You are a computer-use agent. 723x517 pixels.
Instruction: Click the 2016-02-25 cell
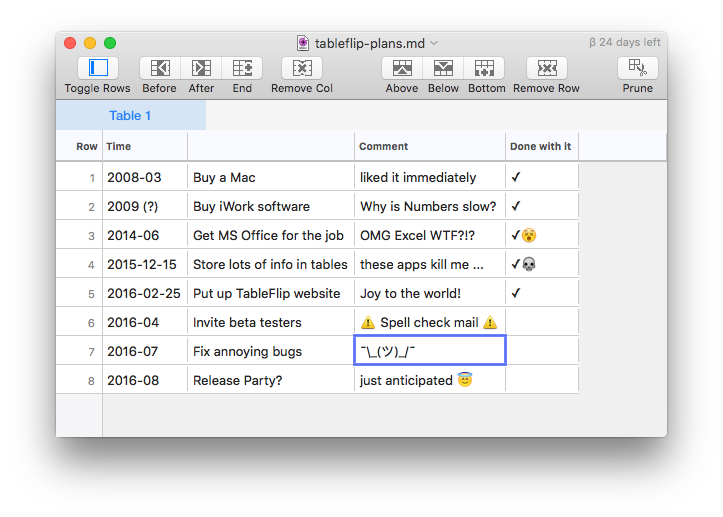[x=145, y=294]
